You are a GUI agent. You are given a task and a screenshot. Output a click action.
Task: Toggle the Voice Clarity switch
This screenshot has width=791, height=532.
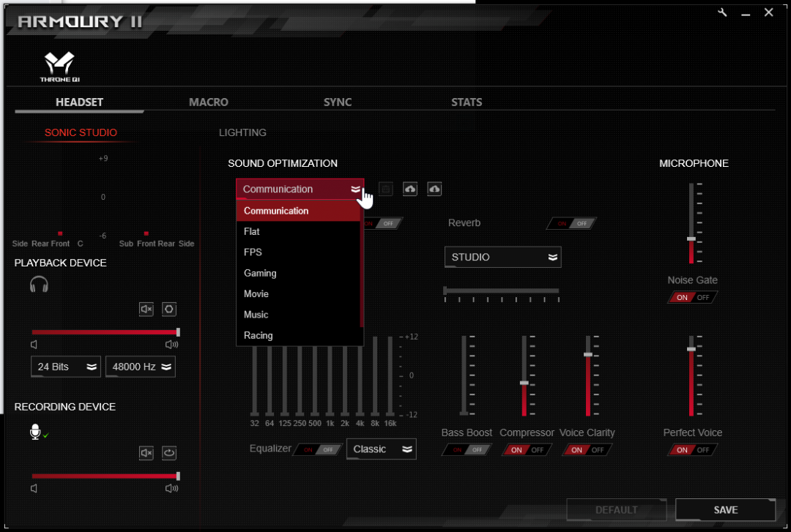tap(587, 450)
